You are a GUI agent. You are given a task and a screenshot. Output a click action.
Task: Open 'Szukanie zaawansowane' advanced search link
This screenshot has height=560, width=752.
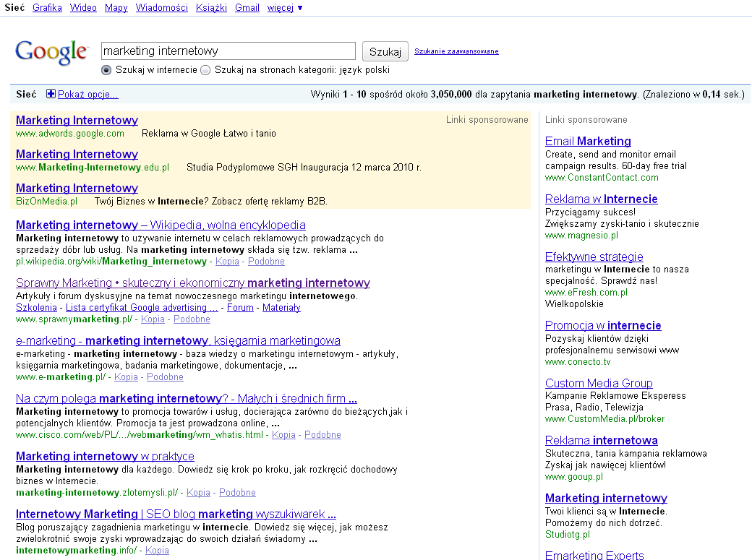point(456,51)
